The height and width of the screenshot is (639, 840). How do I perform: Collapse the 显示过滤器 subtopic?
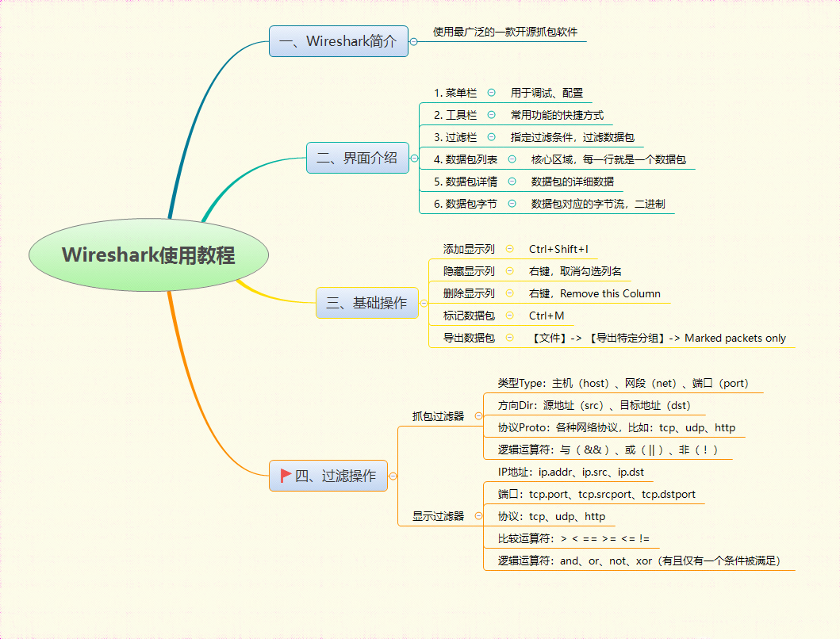click(x=478, y=516)
